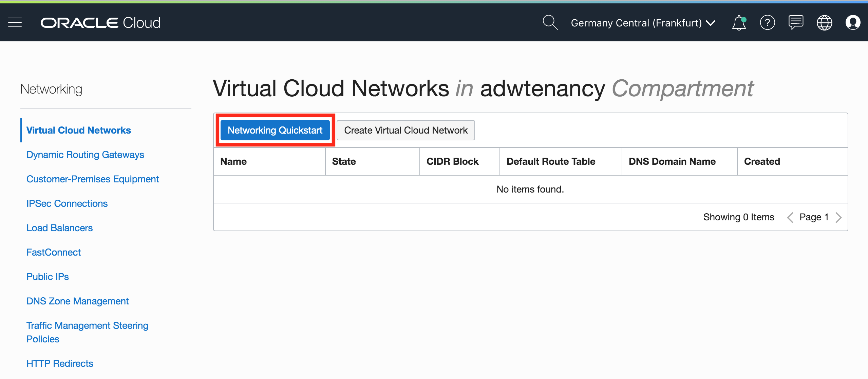Image resolution: width=868 pixels, height=379 pixels.
Task: Go to next page arrow
Action: pos(838,217)
